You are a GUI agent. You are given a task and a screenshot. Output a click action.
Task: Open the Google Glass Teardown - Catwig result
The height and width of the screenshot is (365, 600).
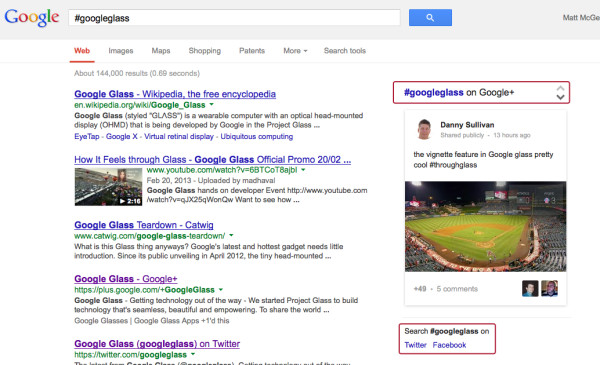point(144,225)
